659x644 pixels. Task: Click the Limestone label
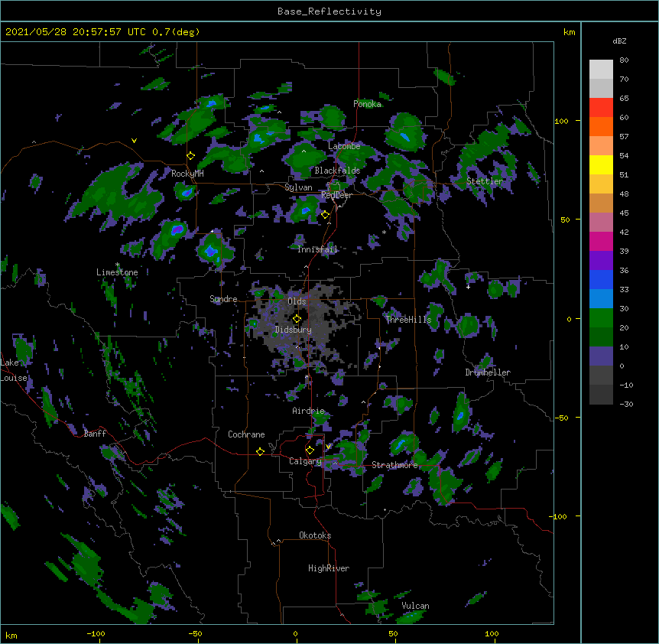pyautogui.click(x=117, y=272)
